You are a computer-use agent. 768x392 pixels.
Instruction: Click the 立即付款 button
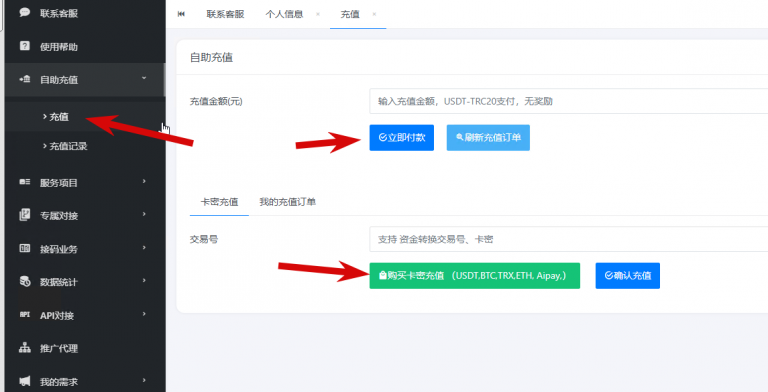pyautogui.click(x=402, y=138)
